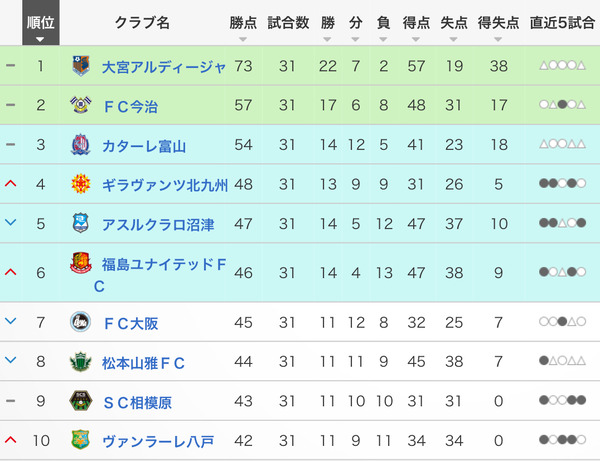Click the カターレ富山 team logo
Viewport: 600px width, 461px height.
(81, 144)
